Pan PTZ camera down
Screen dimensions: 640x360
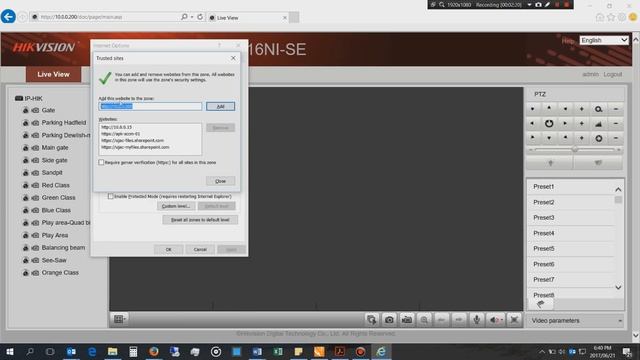coord(549,138)
